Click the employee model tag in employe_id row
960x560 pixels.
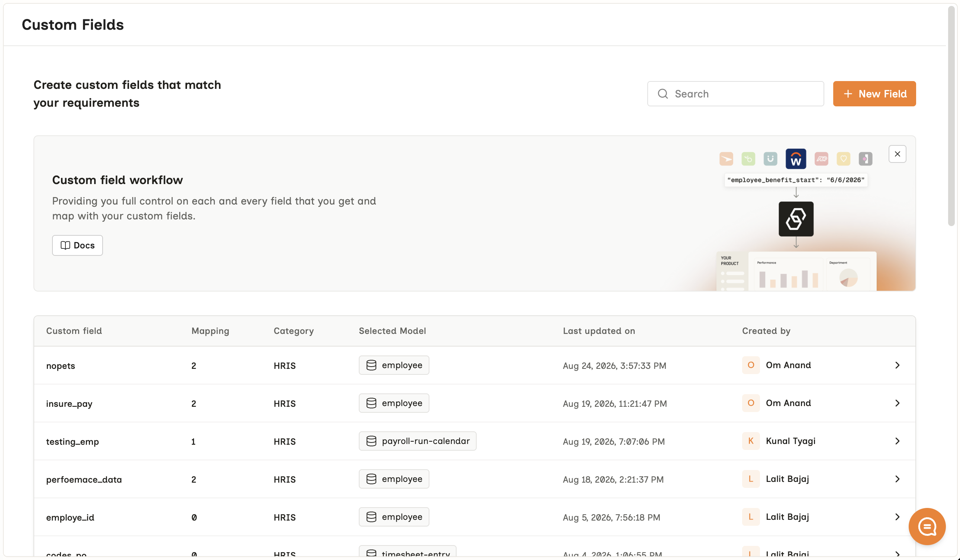click(x=394, y=517)
